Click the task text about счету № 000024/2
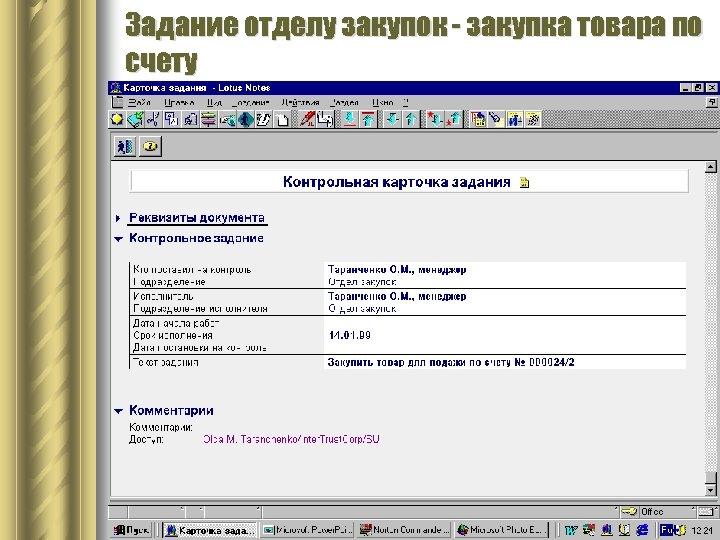 450,362
